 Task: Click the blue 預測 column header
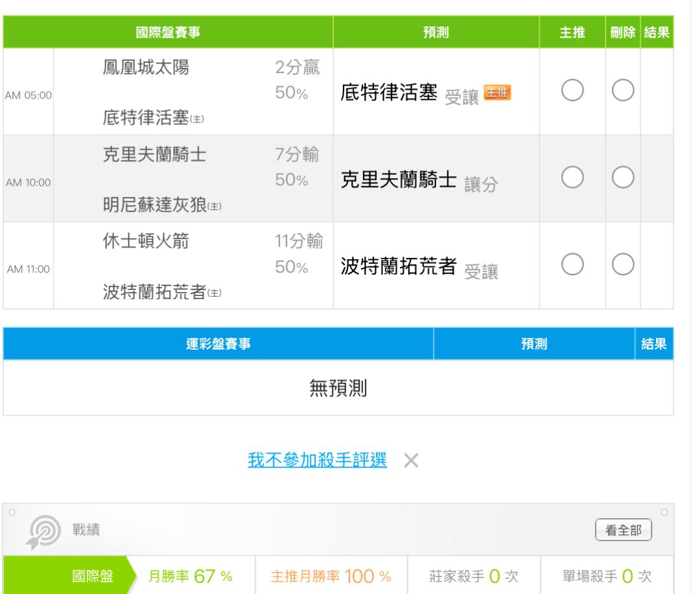(534, 343)
